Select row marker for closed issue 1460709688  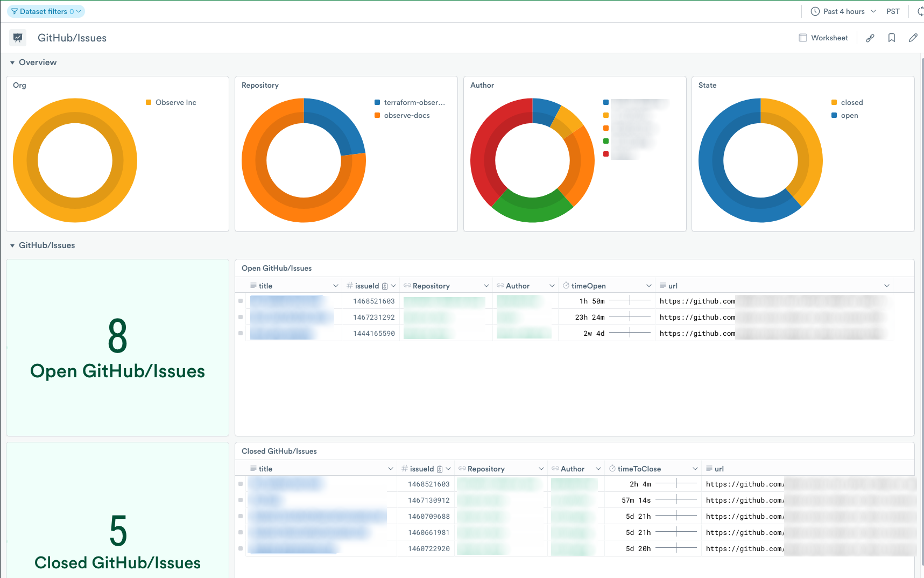pos(241,516)
